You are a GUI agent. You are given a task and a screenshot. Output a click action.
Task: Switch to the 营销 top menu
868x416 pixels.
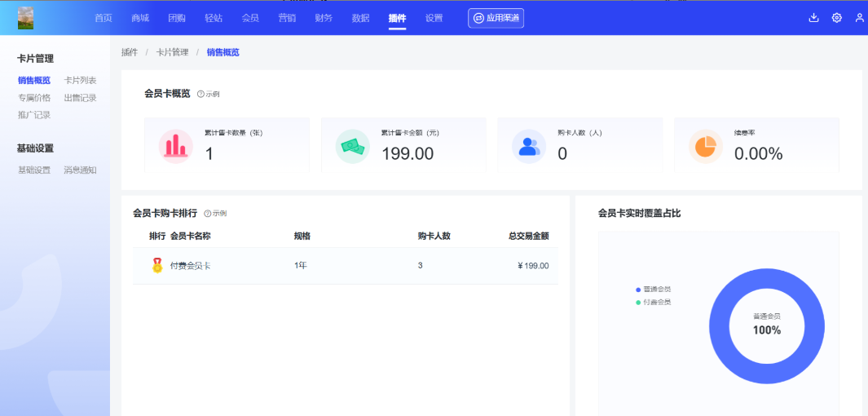point(286,18)
